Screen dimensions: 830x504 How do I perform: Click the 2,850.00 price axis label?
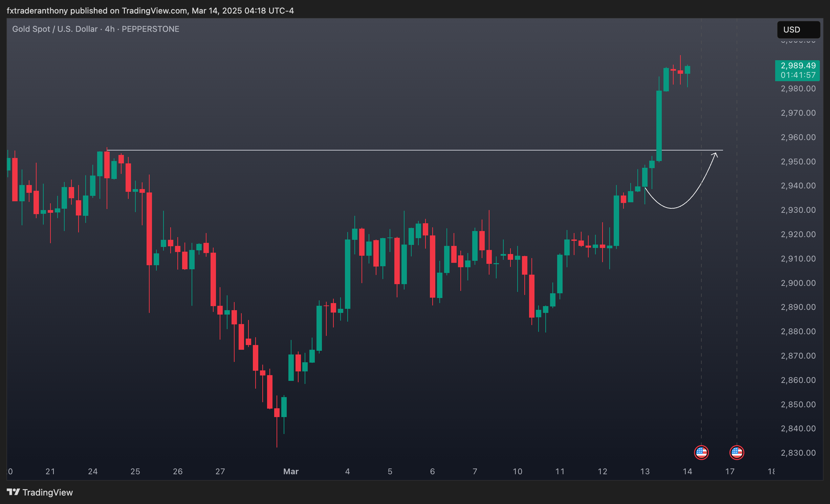click(x=798, y=405)
